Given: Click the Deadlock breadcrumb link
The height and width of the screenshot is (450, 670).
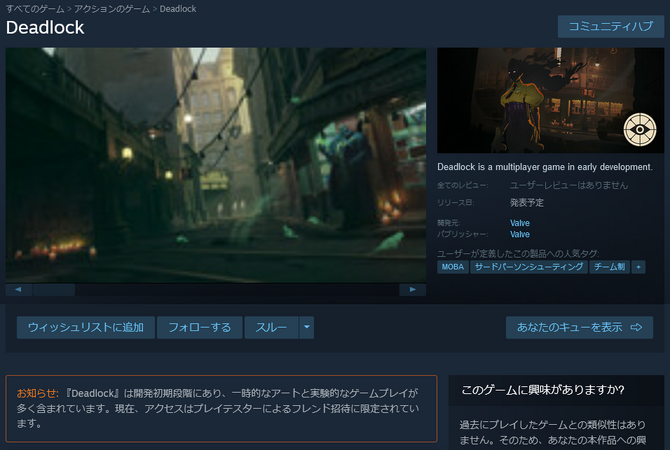Looking at the screenshot, I should 179,8.
